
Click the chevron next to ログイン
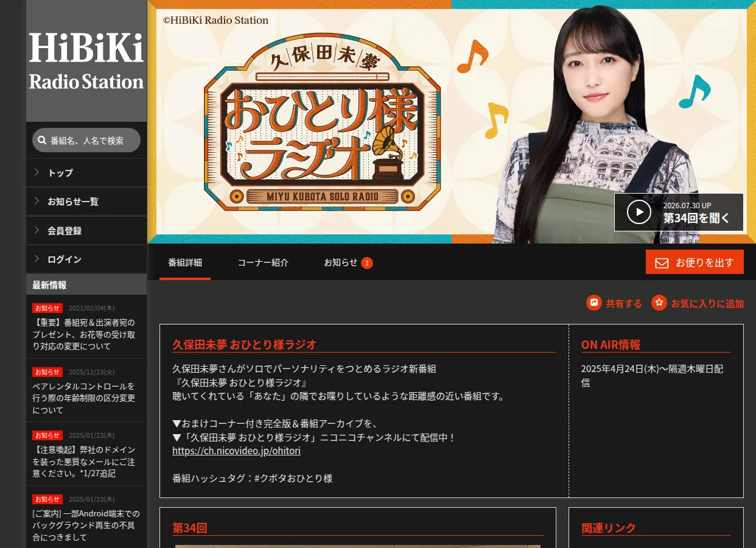(x=37, y=259)
